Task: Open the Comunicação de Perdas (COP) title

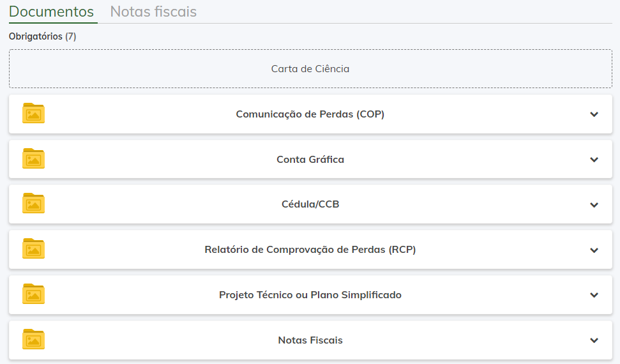Action: point(310,114)
